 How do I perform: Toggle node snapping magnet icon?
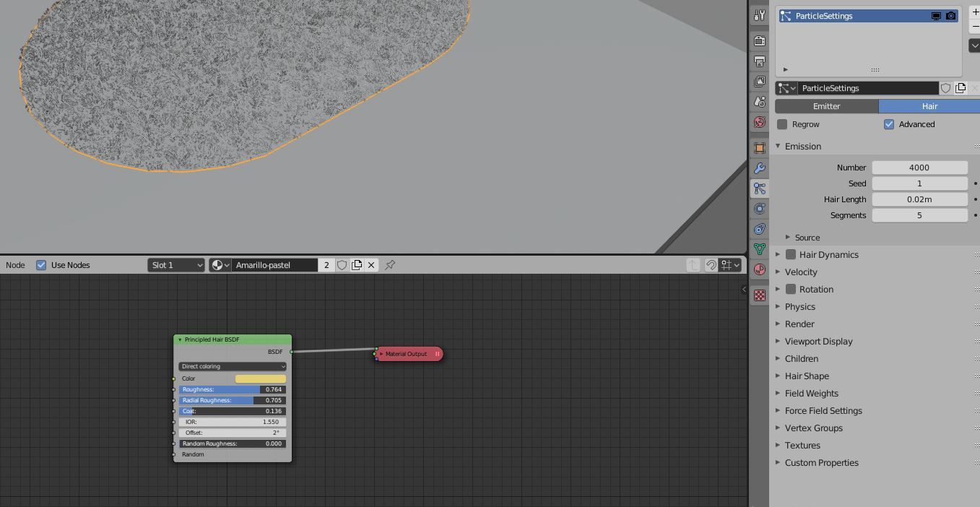(711, 265)
